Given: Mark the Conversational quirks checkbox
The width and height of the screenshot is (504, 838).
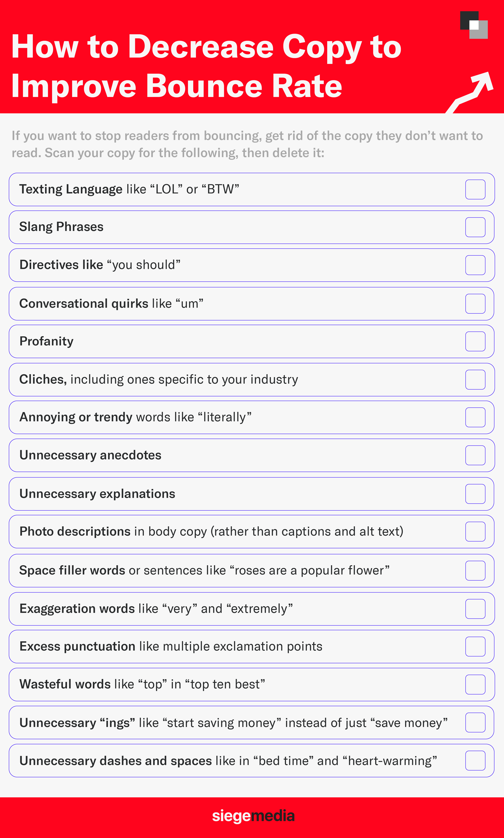Looking at the screenshot, I should (475, 303).
